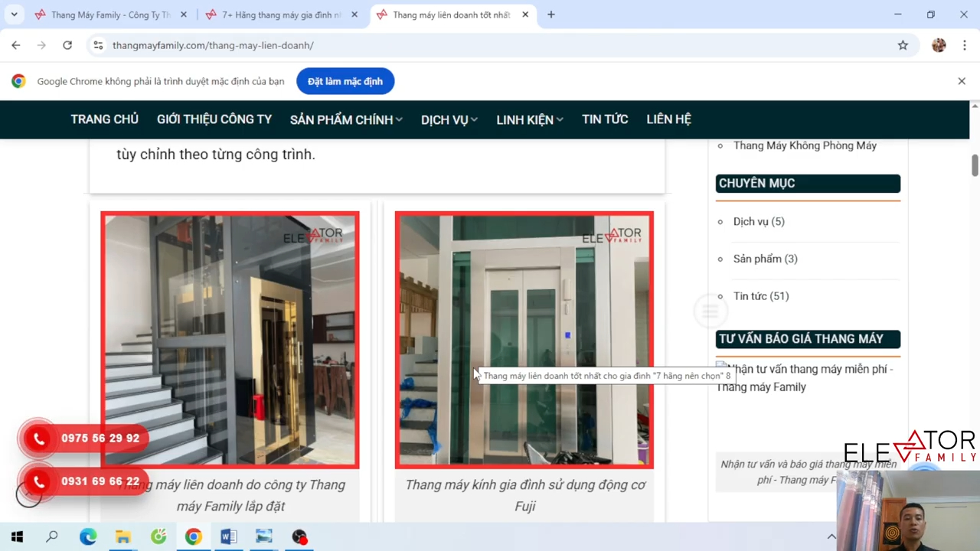This screenshot has width=980, height=551.
Task: Go back using the back arrow
Action: click(x=16, y=45)
